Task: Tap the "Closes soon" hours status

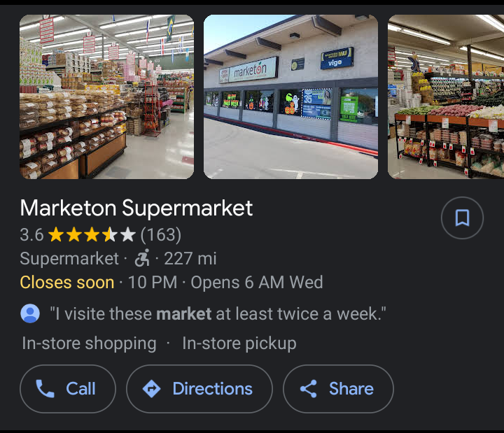Action: point(67,283)
